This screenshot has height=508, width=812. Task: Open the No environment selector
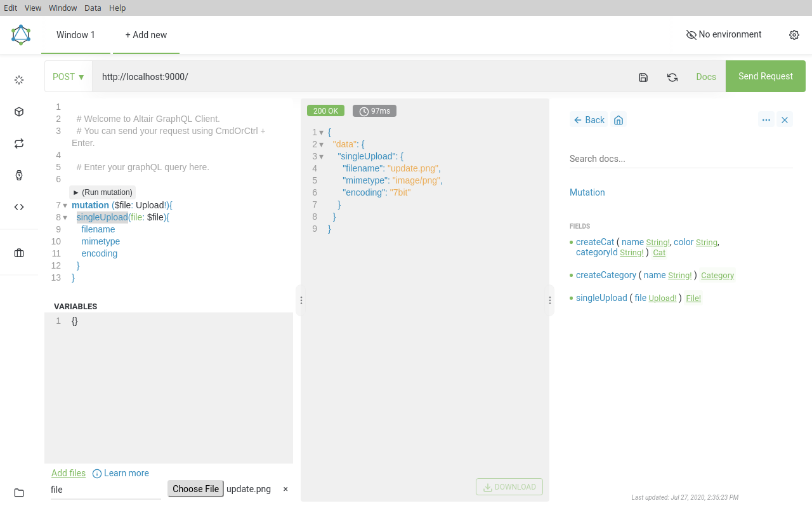click(723, 34)
